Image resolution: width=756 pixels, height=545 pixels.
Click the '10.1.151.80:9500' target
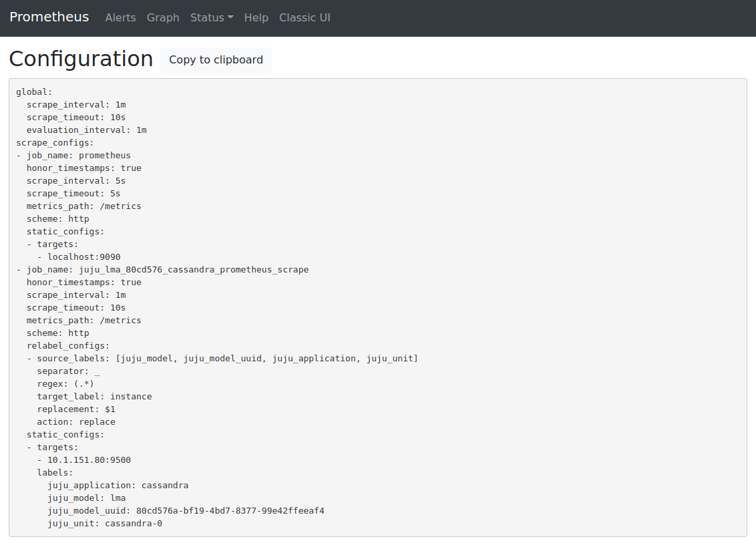point(89,460)
